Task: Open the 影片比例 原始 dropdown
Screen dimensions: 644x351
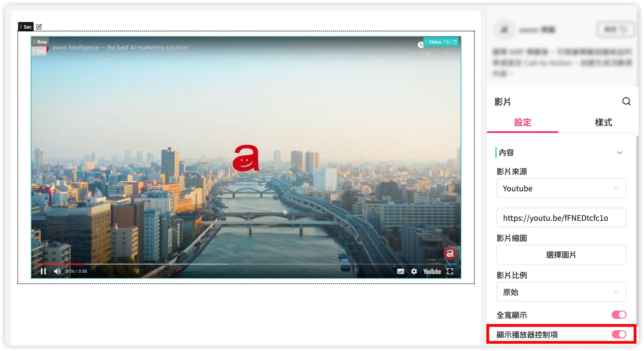Action: (561, 292)
